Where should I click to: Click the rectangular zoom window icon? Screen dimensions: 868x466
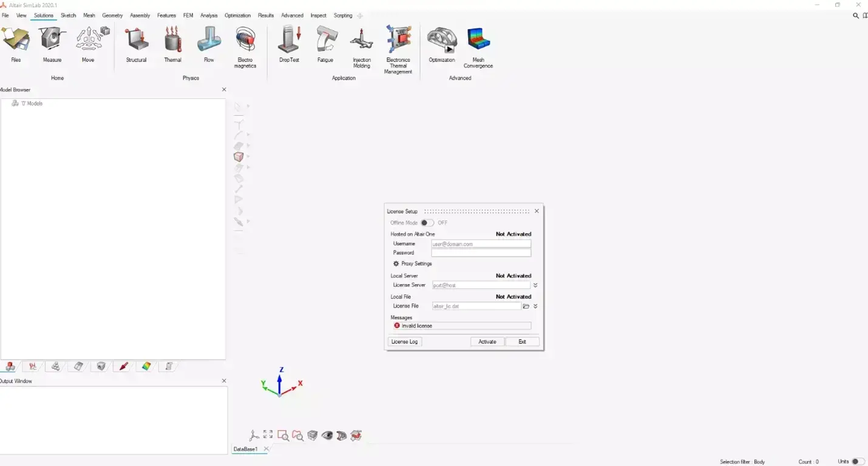tap(283, 435)
